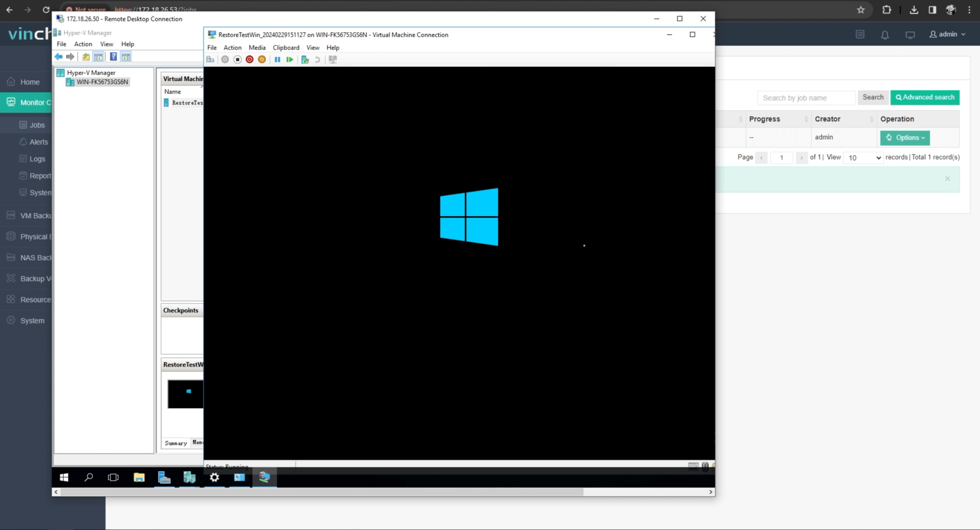Switch to Hyper-V Manager taskbar icon
The width and height of the screenshot is (980, 530).
coord(189,477)
